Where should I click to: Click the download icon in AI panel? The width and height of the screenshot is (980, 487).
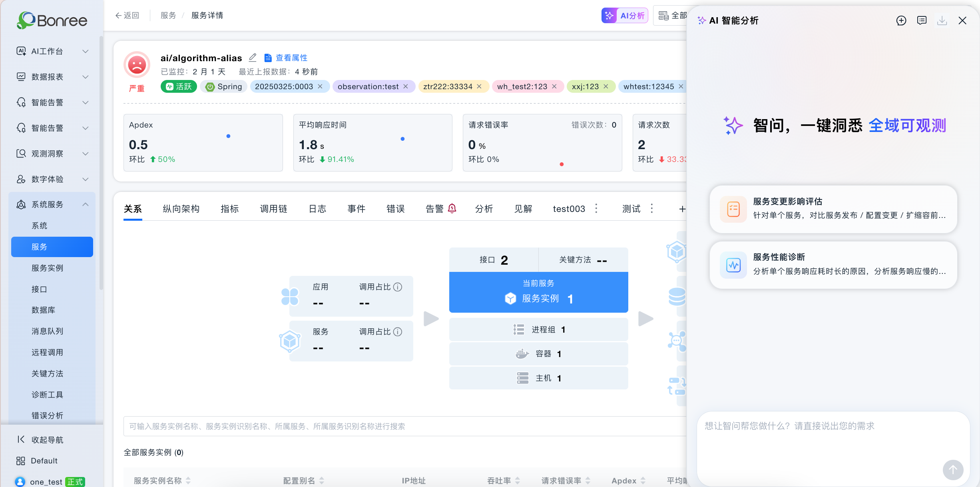coord(942,20)
